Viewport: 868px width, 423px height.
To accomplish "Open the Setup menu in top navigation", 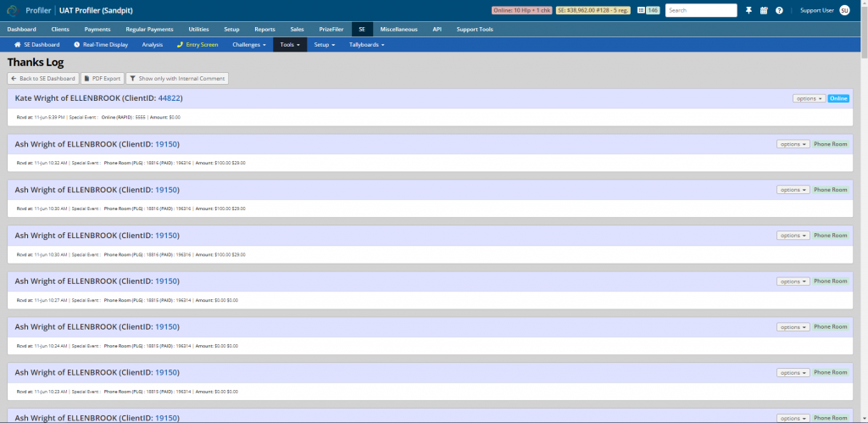I will pos(231,30).
